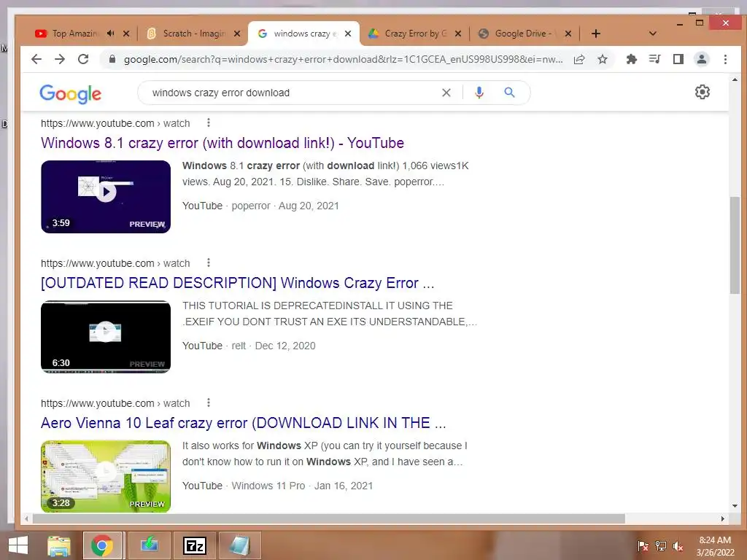
Task: Open the muted volume icon in tray
Action: point(678,546)
